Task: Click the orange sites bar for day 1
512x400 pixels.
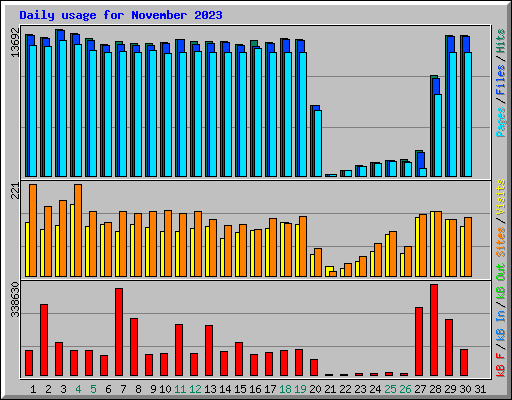Action: (x=33, y=230)
